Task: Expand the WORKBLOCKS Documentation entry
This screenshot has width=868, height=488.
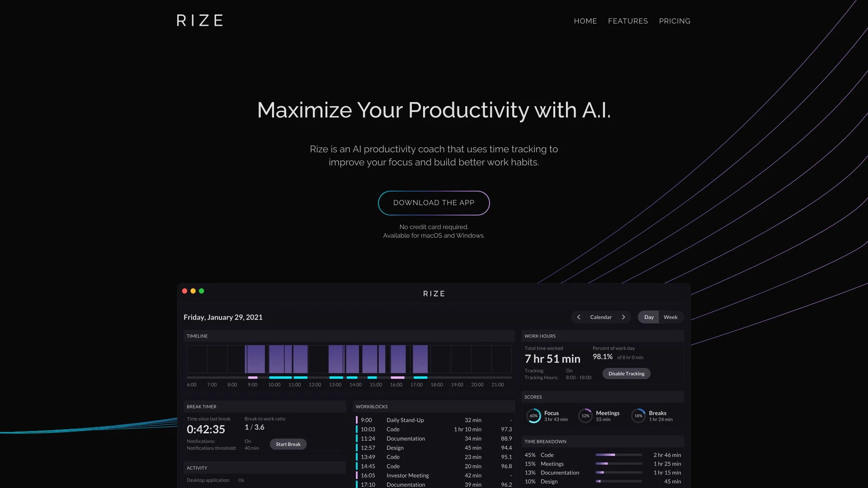Action: click(x=406, y=439)
